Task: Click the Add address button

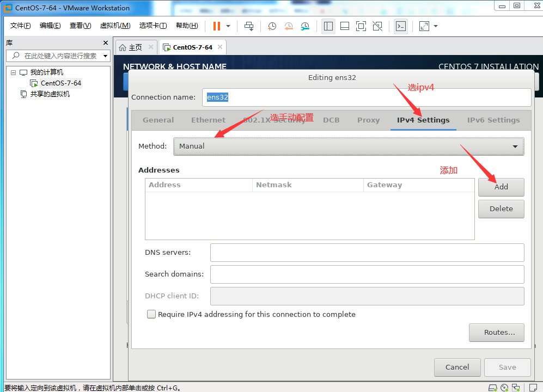Action: tap(501, 187)
